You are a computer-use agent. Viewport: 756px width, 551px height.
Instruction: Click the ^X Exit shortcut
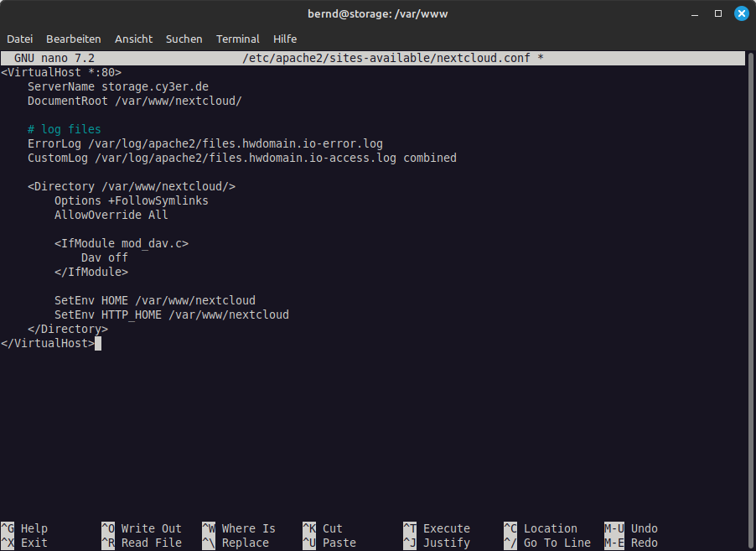point(24,543)
